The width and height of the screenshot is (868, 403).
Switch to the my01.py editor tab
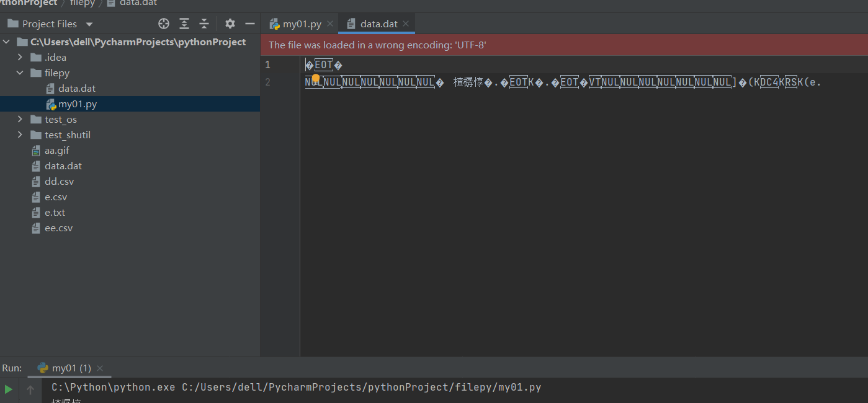tap(302, 24)
